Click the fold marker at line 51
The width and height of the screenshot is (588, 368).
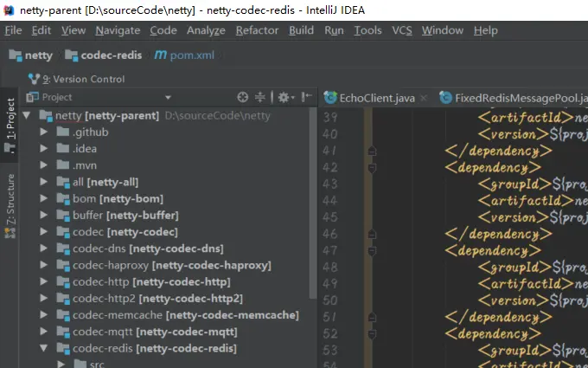tap(372, 317)
